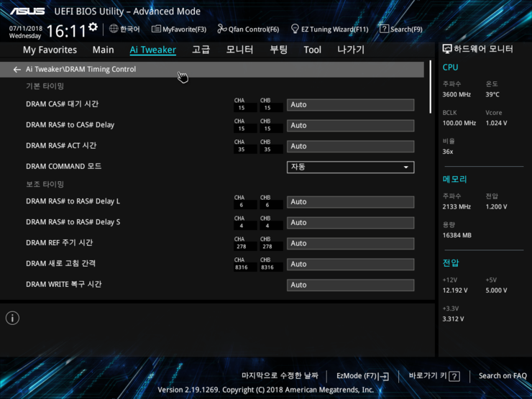Open Search on FAQ link
532x399 pixels.
pos(503,376)
